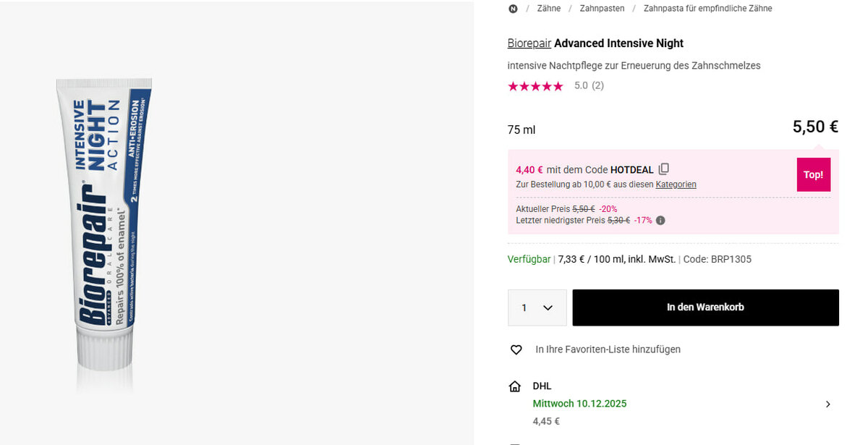
Task: Select the 75 ml size label
Action: tap(522, 130)
